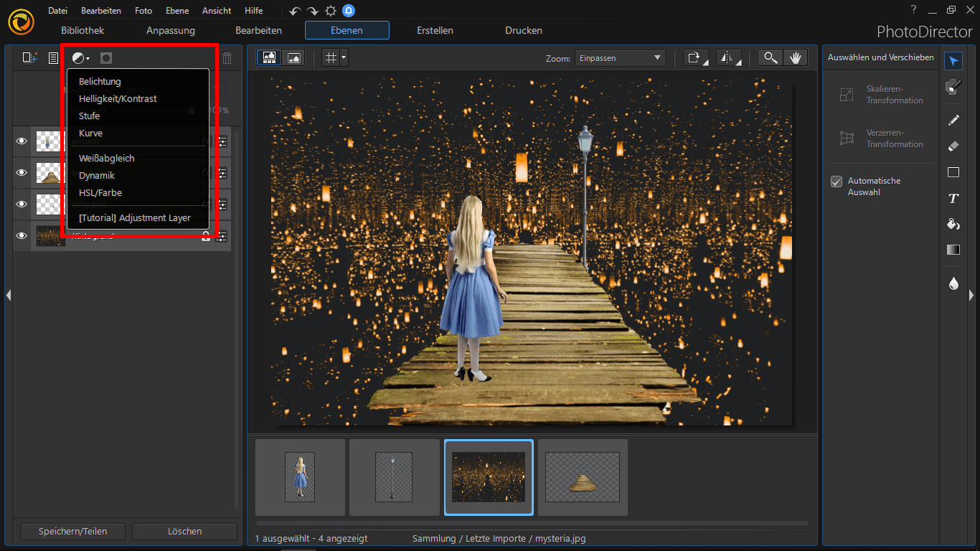Viewport: 980px width, 551px height.
Task: Select the magnifier zoom tool
Action: 771,58
